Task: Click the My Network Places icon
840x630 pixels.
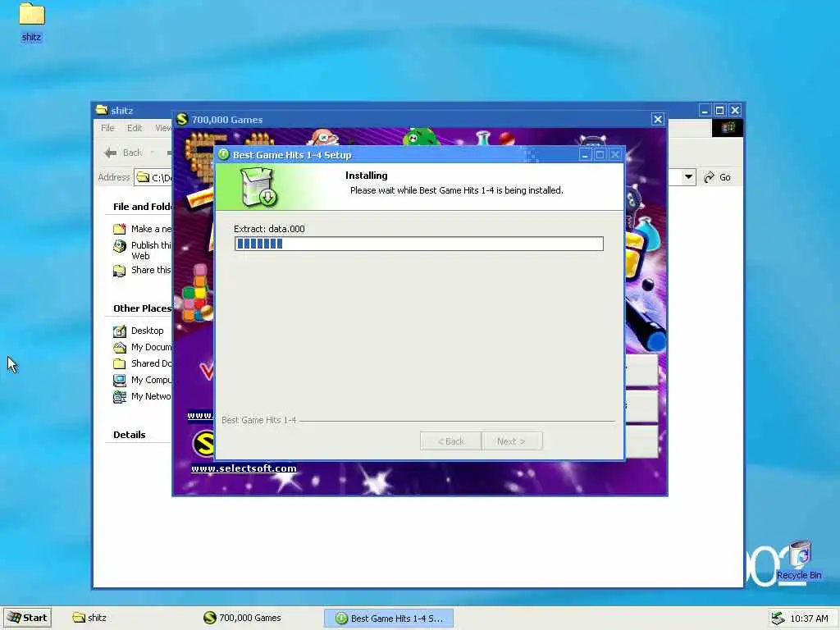Action: (x=120, y=397)
